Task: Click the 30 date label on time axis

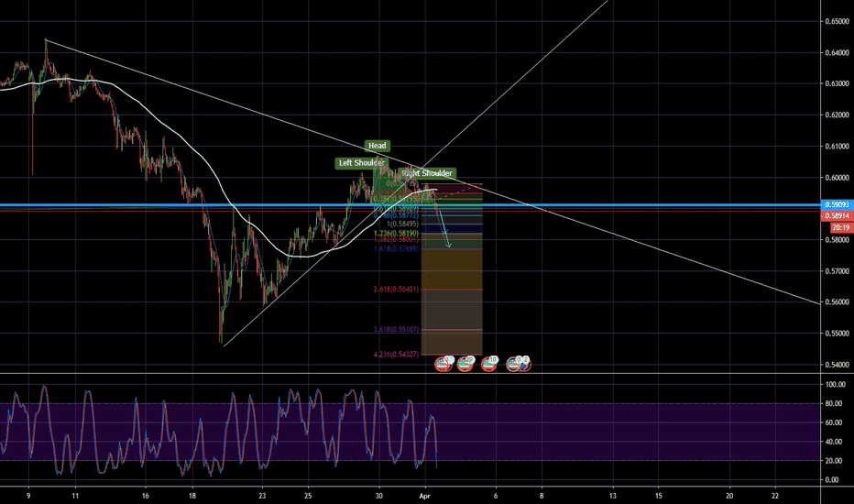Action: [x=379, y=496]
